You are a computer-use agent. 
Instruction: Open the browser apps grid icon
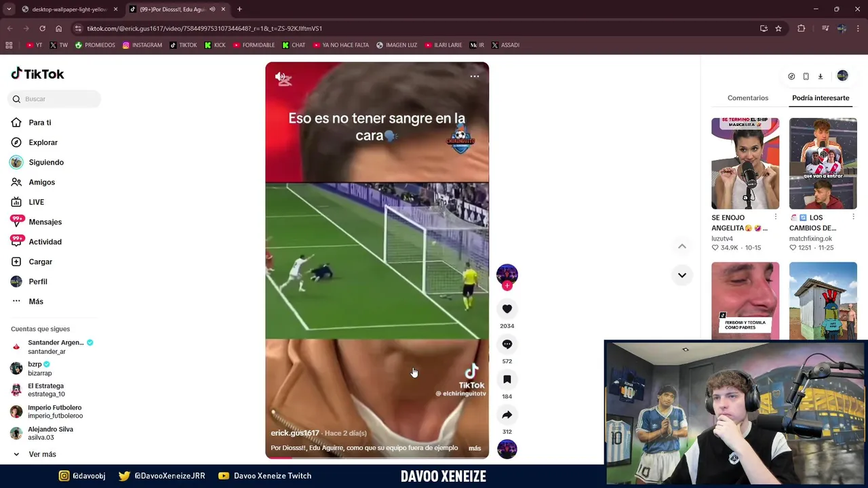pyautogui.click(x=9, y=45)
